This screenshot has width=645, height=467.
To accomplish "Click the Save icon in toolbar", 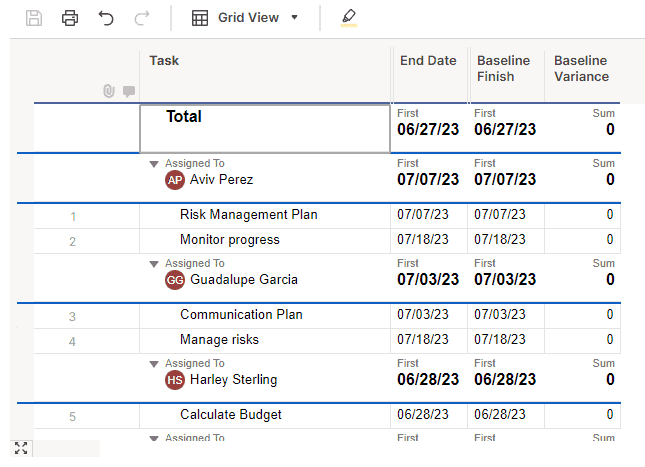I will pos(34,18).
